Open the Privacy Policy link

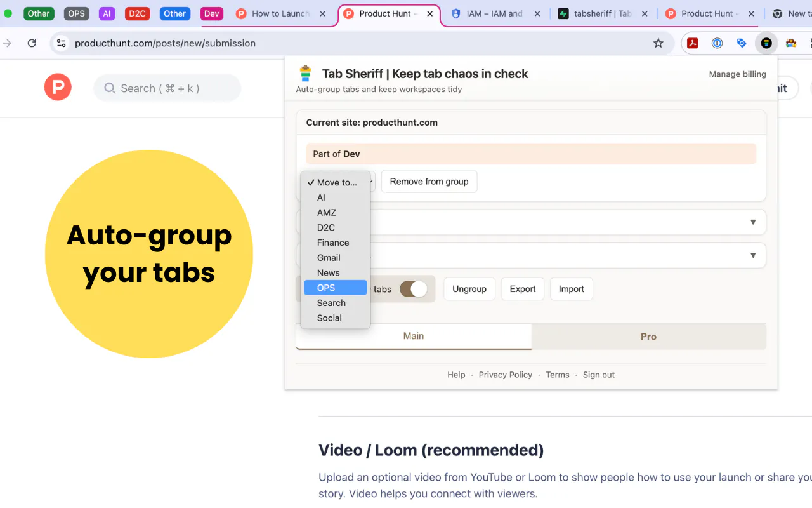coord(506,375)
